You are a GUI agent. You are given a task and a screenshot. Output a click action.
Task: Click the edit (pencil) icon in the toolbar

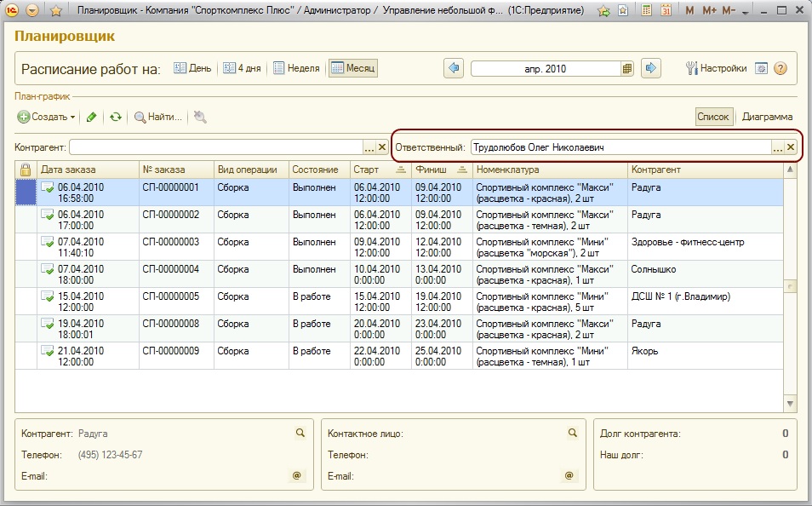pos(92,117)
